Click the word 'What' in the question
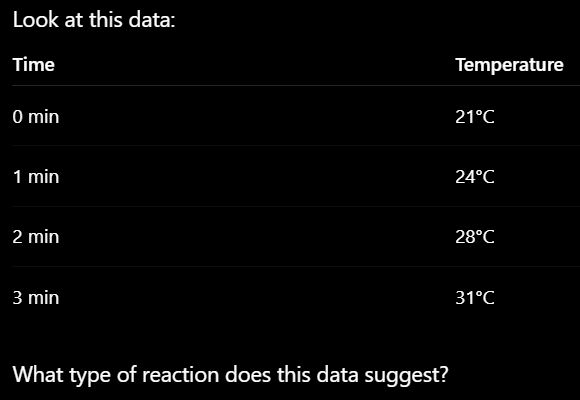The height and width of the screenshot is (400, 580). 38,374
